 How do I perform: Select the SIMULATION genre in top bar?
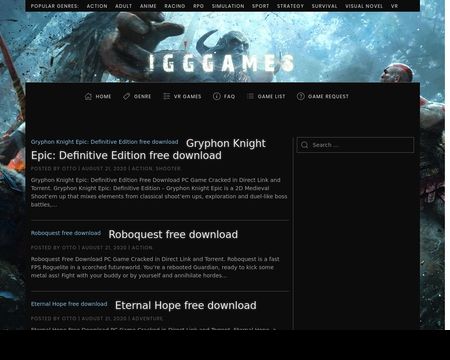tap(228, 6)
